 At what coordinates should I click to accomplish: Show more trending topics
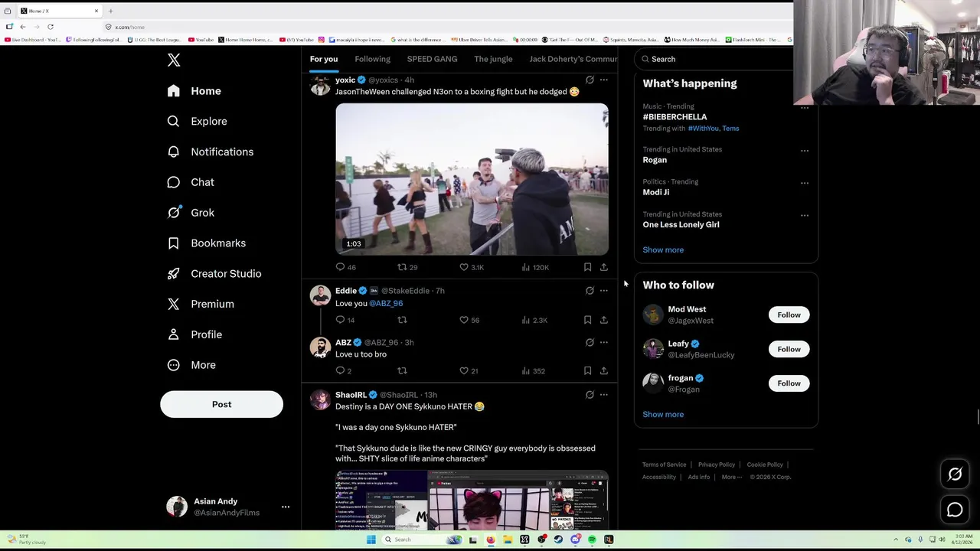click(663, 250)
